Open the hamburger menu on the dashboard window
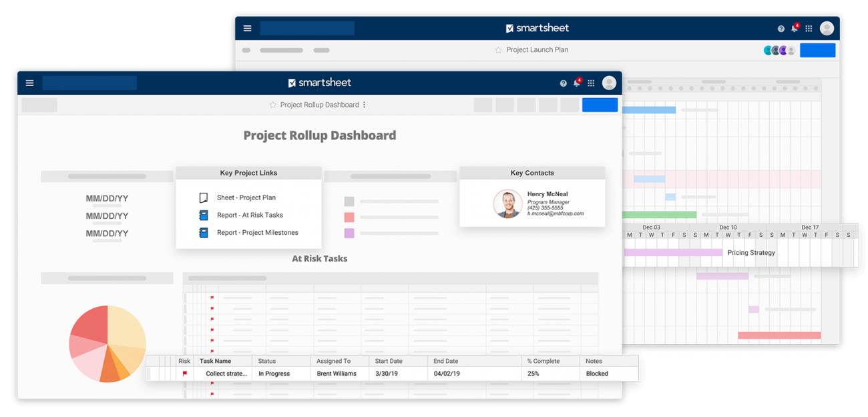The width and height of the screenshot is (868, 417). (29, 83)
